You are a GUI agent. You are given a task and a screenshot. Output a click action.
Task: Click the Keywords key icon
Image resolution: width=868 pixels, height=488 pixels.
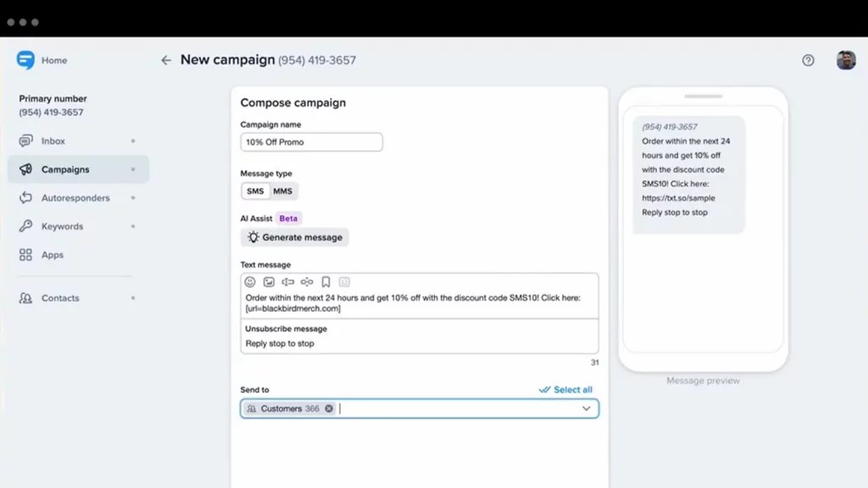point(25,225)
